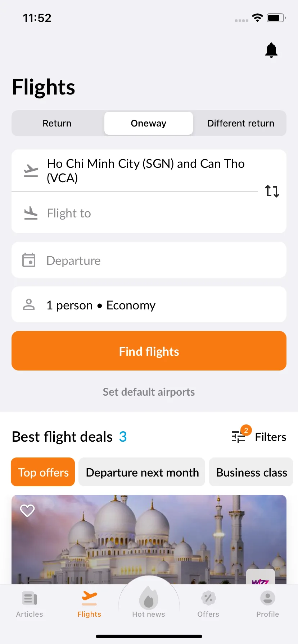Select the Flights navigation icon

coord(89,598)
